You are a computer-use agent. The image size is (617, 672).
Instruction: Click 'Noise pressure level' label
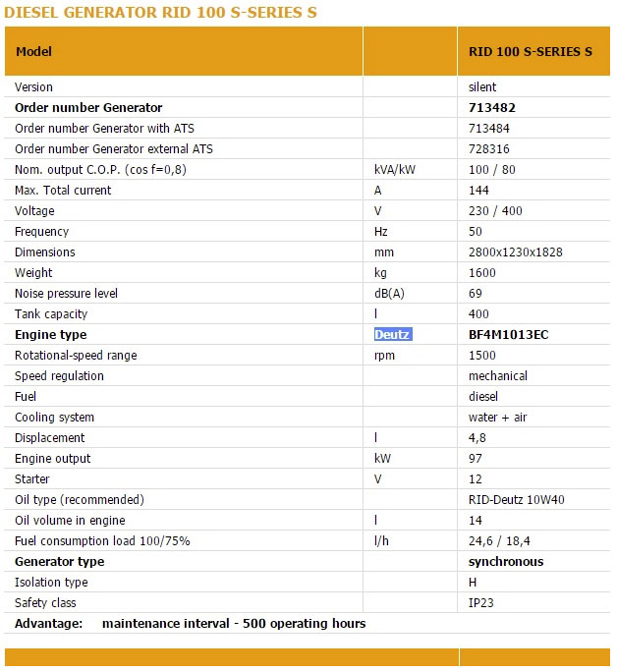point(67,293)
